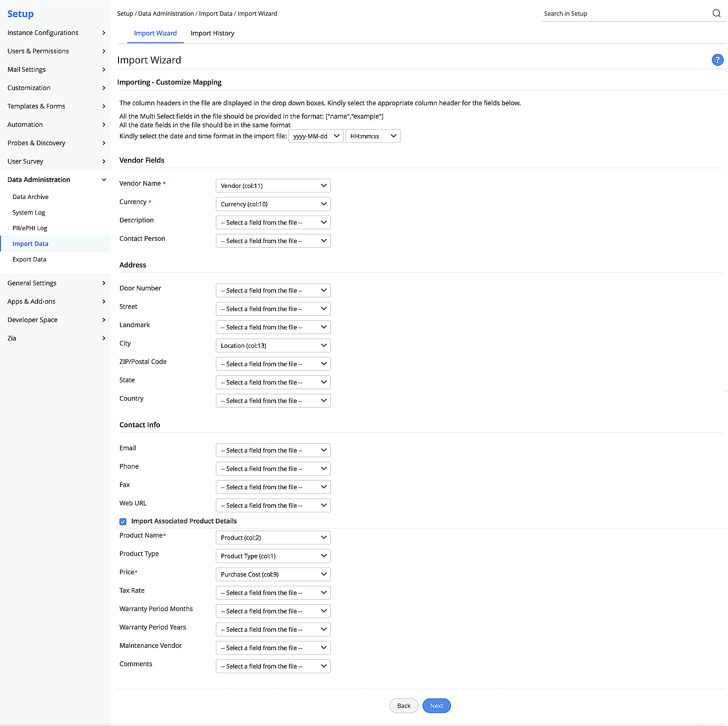Image resolution: width=728 pixels, height=726 pixels.
Task: Open System Log in the sidebar
Action: tap(29, 212)
